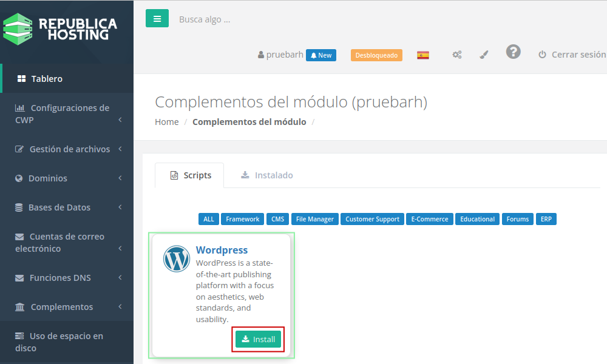
Task: Click the hamburger menu toggle button
Action: (157, 19)
